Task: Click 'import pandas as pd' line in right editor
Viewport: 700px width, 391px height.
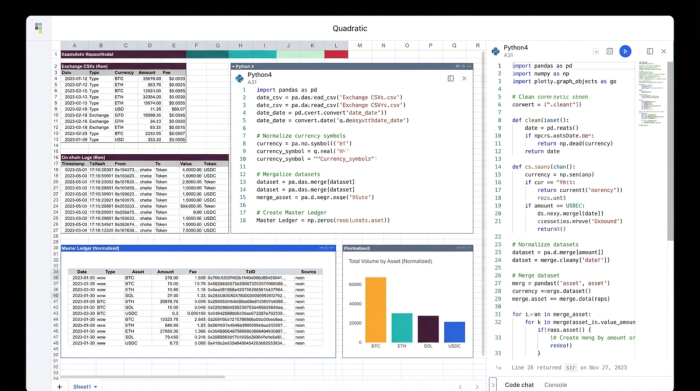Action: (542, 66)
